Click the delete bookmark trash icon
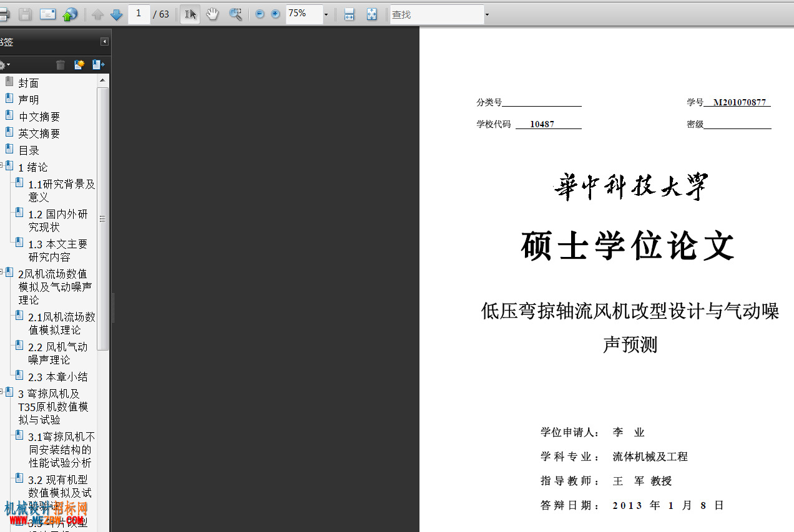794x532 pixels. (61, 65)
